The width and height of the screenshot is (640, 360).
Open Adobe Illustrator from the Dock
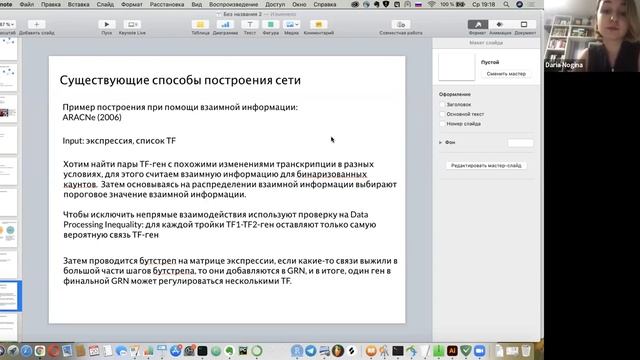click(452, 351)
